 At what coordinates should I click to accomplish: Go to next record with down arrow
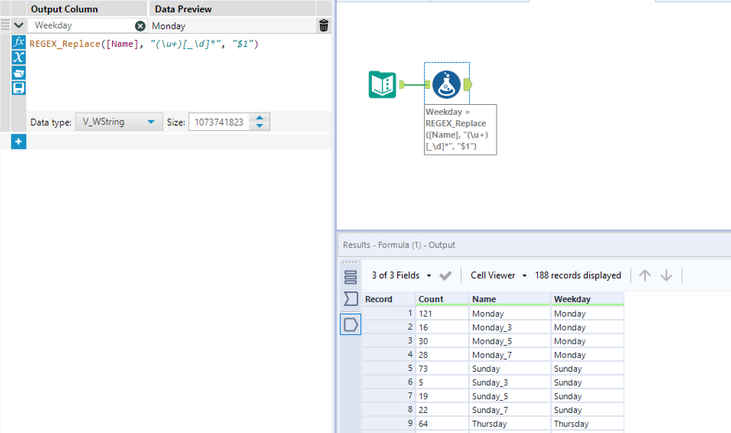tap(666, 275)
